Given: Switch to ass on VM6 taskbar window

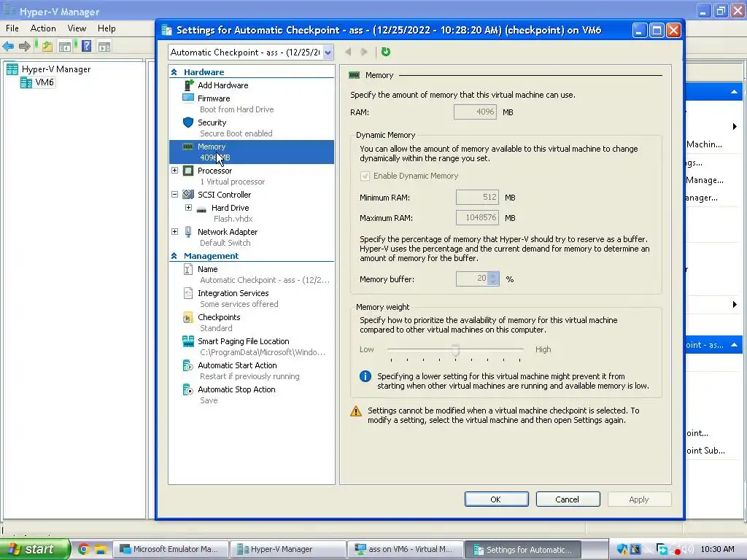Looking at the screenshot, I should point(405,549).
